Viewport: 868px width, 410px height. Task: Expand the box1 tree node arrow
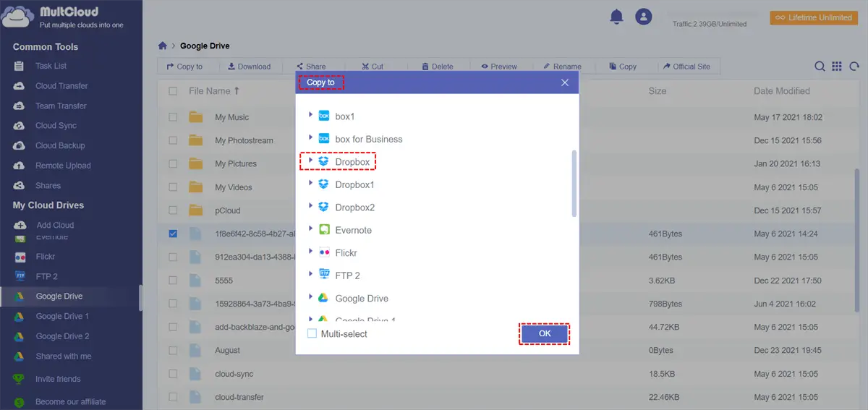pos(311,115)
